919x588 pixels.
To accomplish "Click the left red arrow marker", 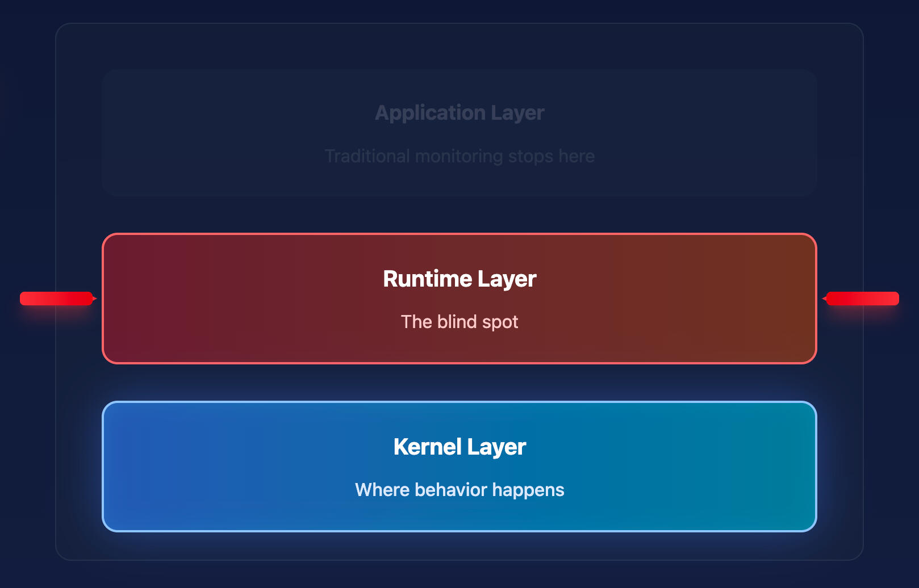I will point(56,299).
